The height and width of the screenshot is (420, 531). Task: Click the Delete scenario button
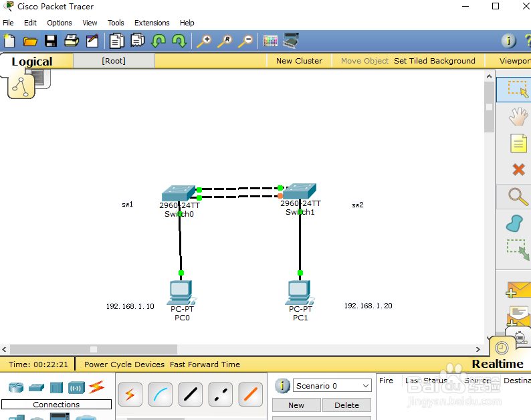[x=346, y=405]
